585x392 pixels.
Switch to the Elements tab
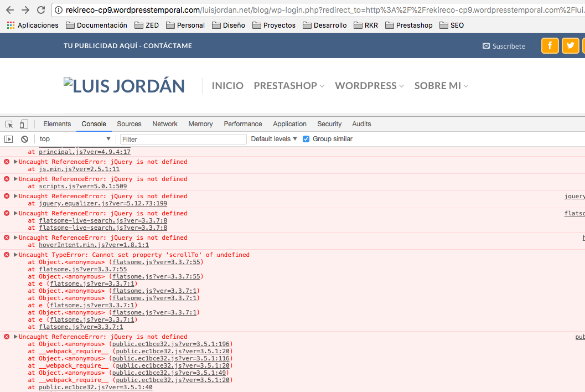click(x=57, y=124)
